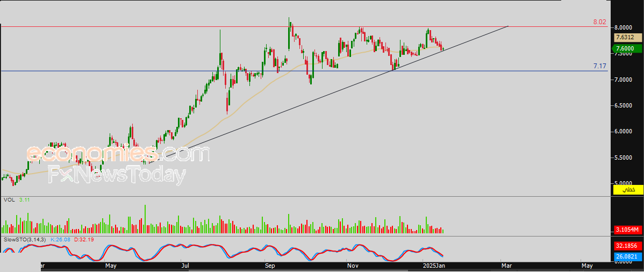Click the Sep date axis label
Viewport: 644px width, 272px height.
coord(269,266)
